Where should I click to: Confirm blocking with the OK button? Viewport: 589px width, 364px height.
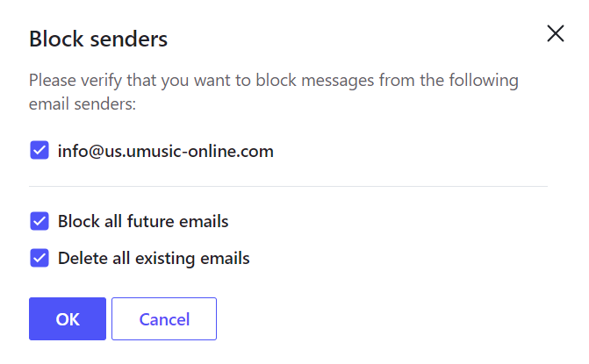point(68,318)
